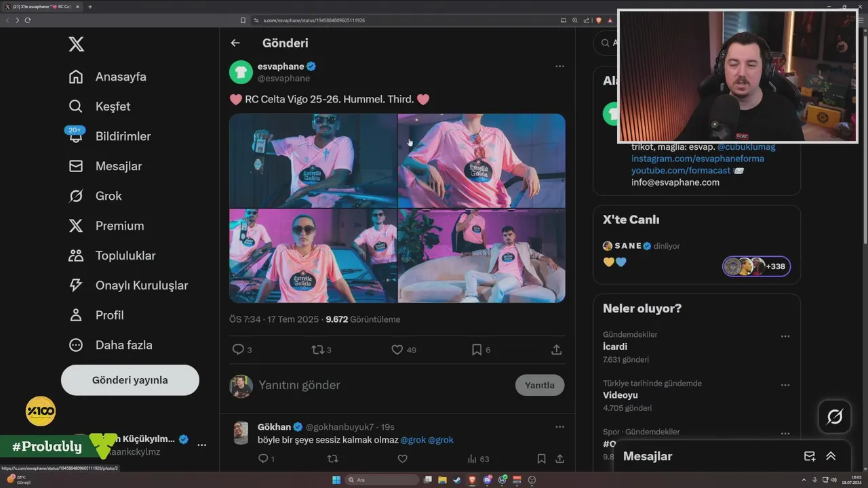Open Anasayfa home page
The height and width of the screenshot is (488, 868).
coord(107,77)
